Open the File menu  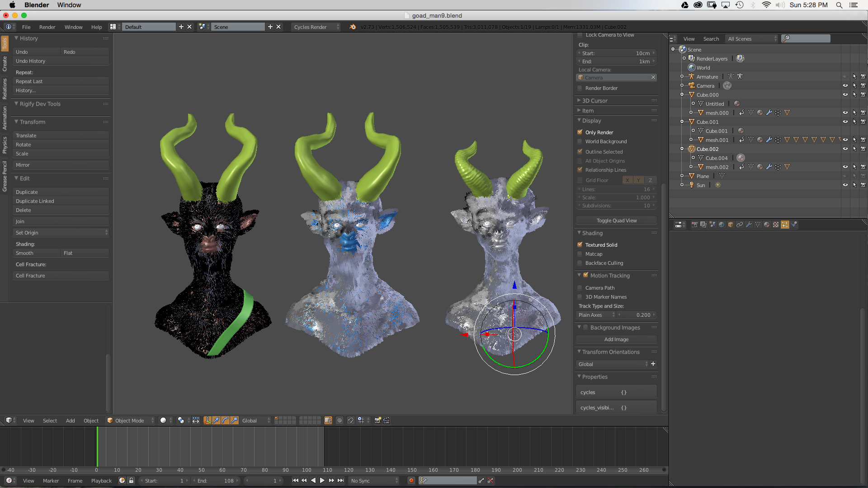coord(26,27)
